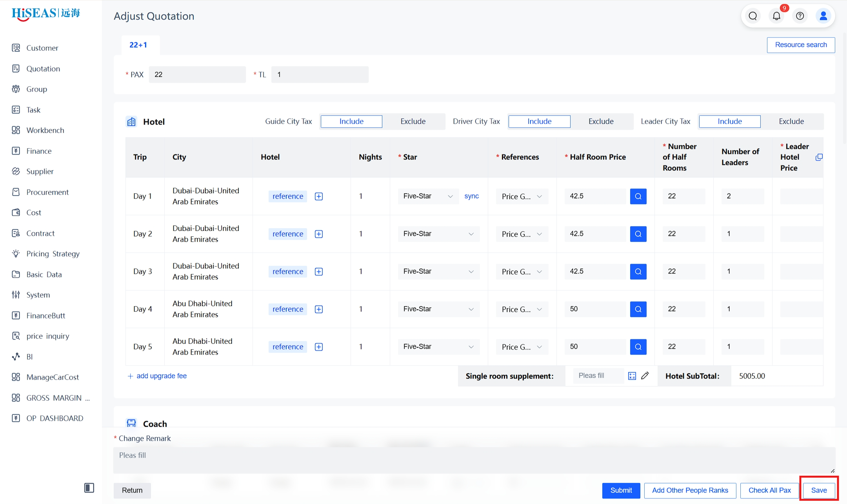This screenshot has height=504, width=847.
Task: Search half room price for Day 1
Action: [638, 196]
